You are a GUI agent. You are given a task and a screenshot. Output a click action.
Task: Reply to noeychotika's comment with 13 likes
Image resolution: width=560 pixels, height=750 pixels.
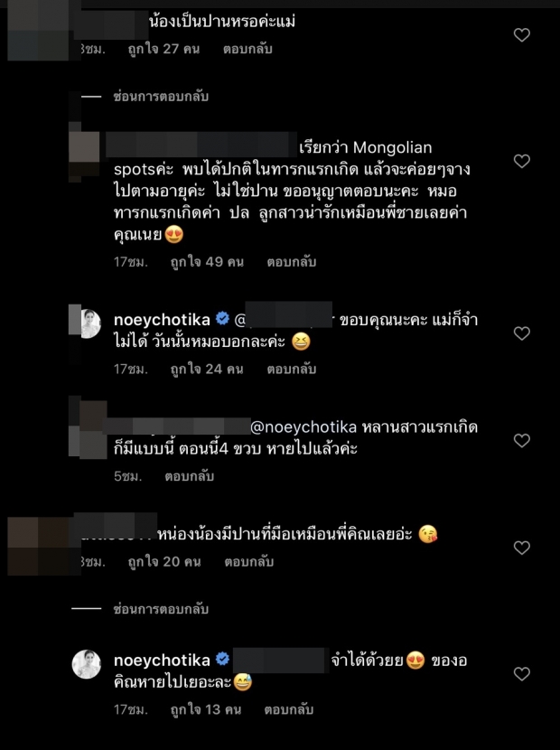(x=289, y=710)
